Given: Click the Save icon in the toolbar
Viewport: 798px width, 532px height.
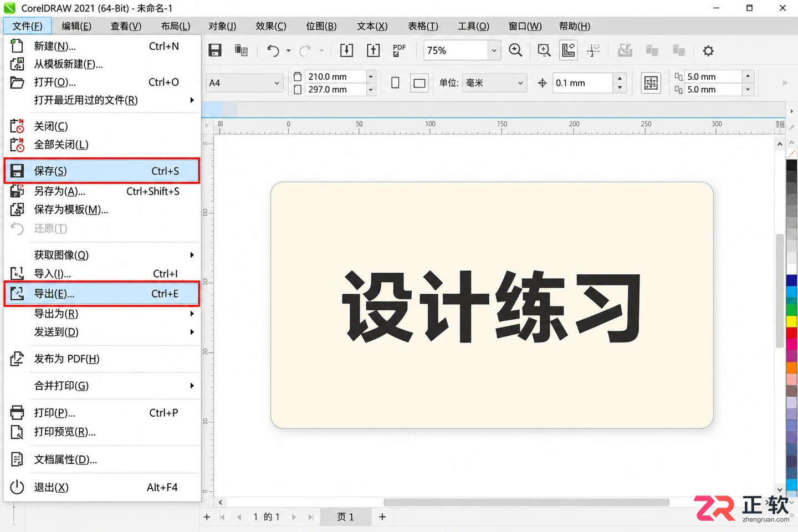Looking at the screenshot, I should click(215, 50).
